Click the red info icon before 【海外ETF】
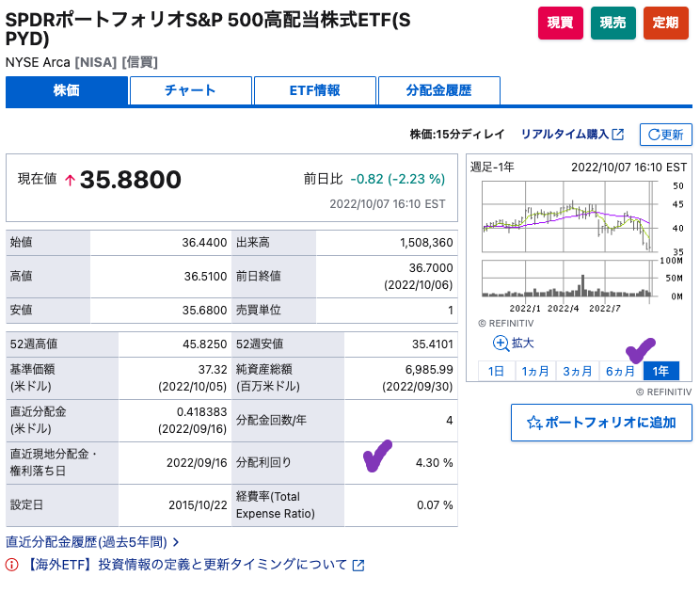700x608 pixels. 12,565
